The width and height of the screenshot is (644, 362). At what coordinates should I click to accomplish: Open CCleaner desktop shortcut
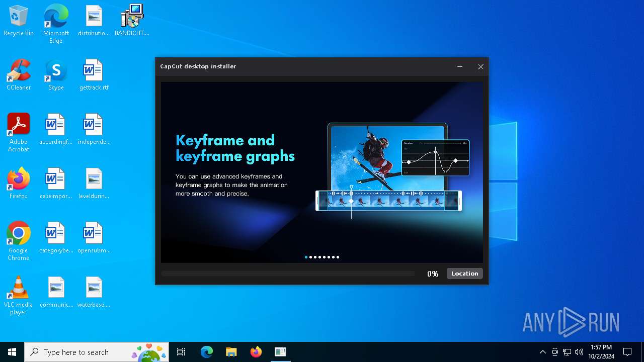19,75
